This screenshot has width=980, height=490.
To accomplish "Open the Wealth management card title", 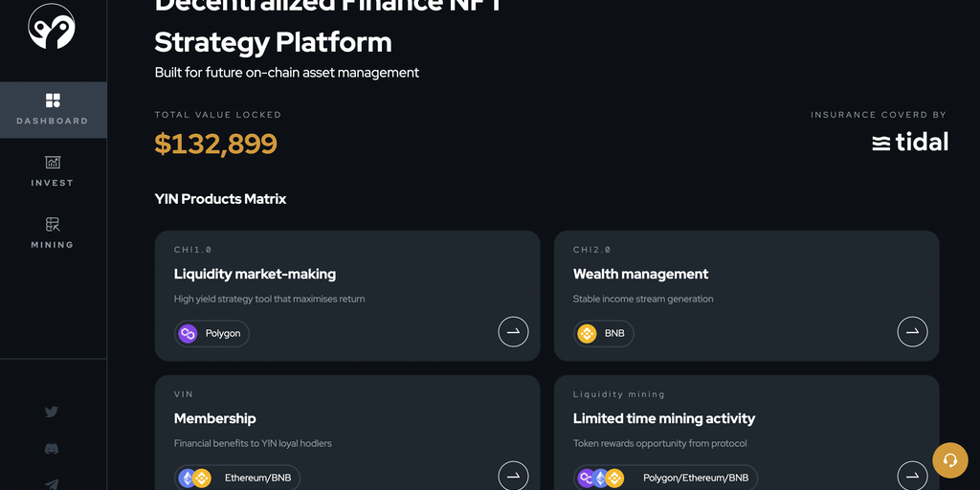I will click(640, 274).
